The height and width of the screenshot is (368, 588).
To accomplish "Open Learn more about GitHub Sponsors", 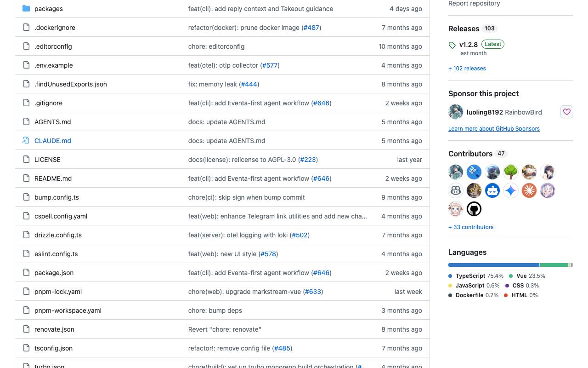I will click(x=494, y=129).
